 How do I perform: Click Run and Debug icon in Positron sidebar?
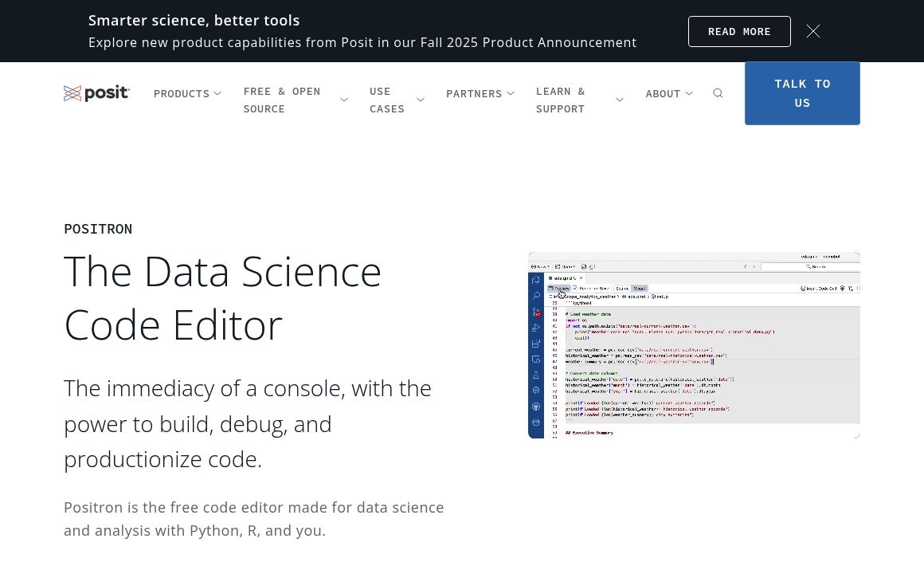point(536,328)
